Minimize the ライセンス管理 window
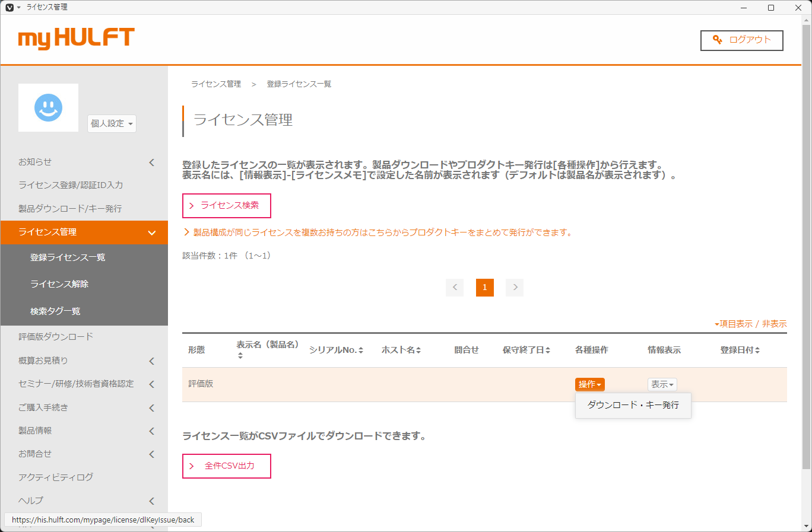Image resolution: width=812 pixels, height=532 pixels. tap(744, 7)
